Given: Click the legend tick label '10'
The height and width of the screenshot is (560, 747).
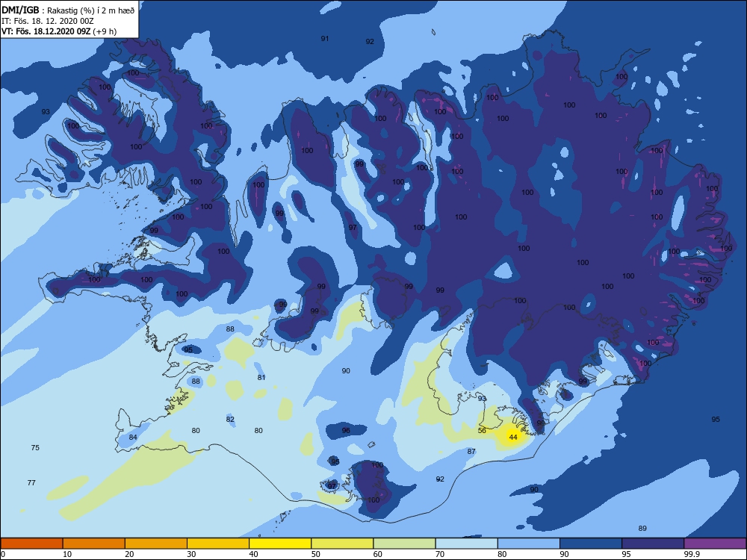Looking at the screenshot, I should coord(67,554).
